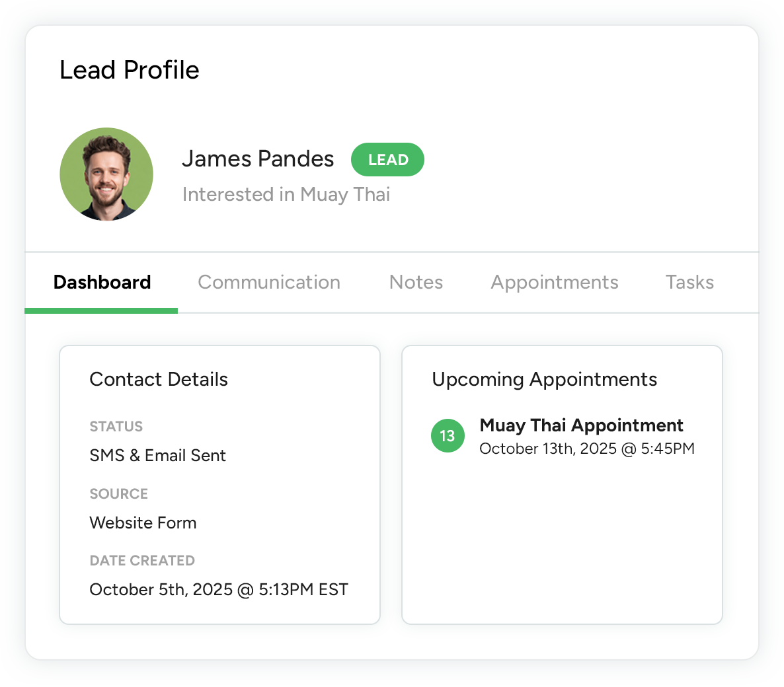Click the green LEAD status badge
784x687 pixels.
click(x=387, y=160)
